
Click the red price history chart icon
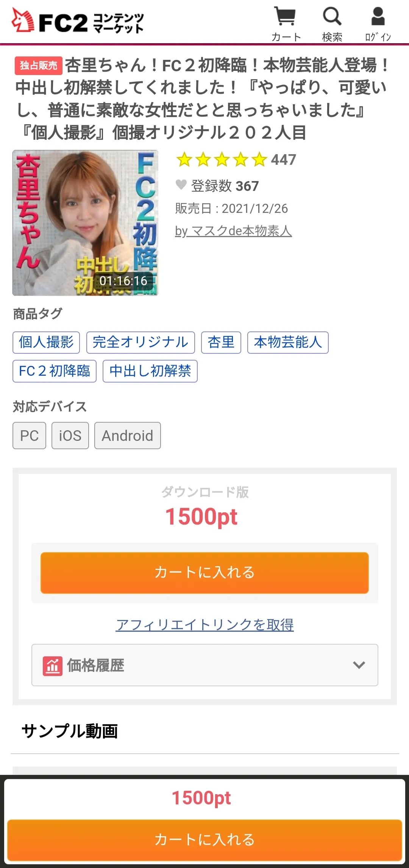tap(53, 665)
